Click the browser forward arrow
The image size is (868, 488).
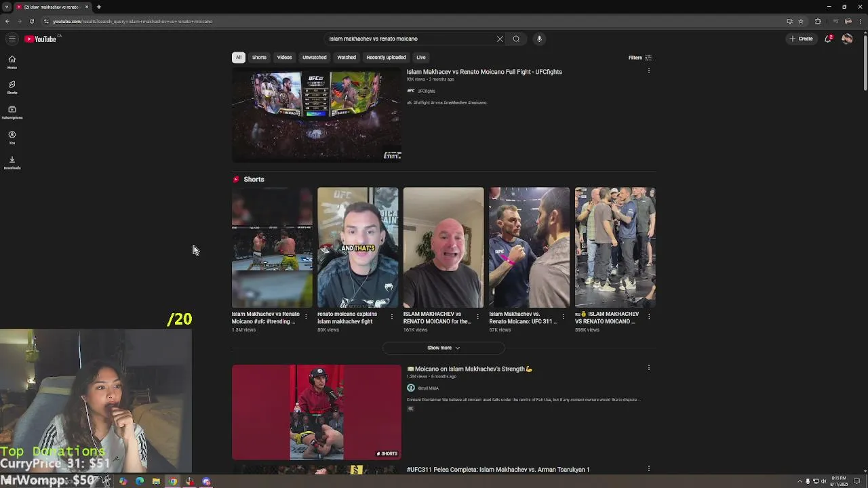click(19, 21)
